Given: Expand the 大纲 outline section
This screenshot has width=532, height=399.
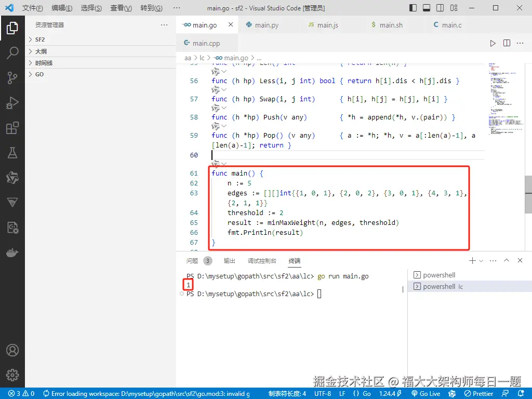Looking at the screenshot, I should [x=100, y=51].
